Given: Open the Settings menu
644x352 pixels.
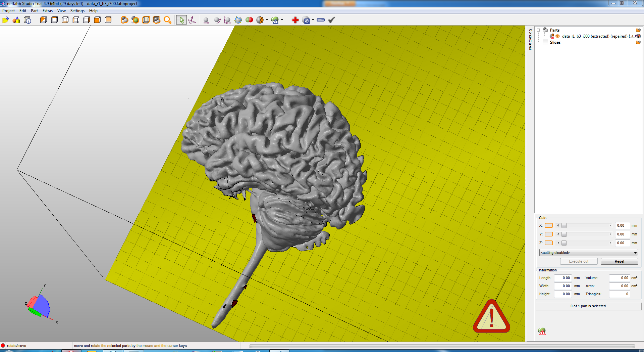Looking at the screenshot, I should coord(77,11).
